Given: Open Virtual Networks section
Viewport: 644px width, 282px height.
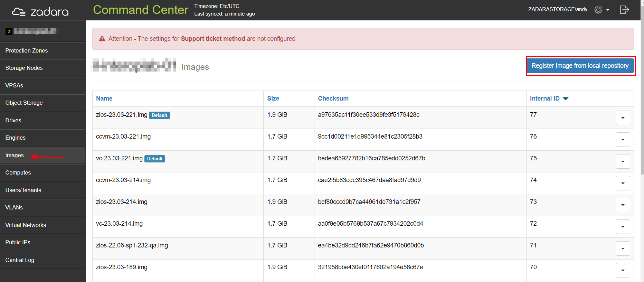Looking at the screenshot, I should pyautogui.click(x=42, y=225).
